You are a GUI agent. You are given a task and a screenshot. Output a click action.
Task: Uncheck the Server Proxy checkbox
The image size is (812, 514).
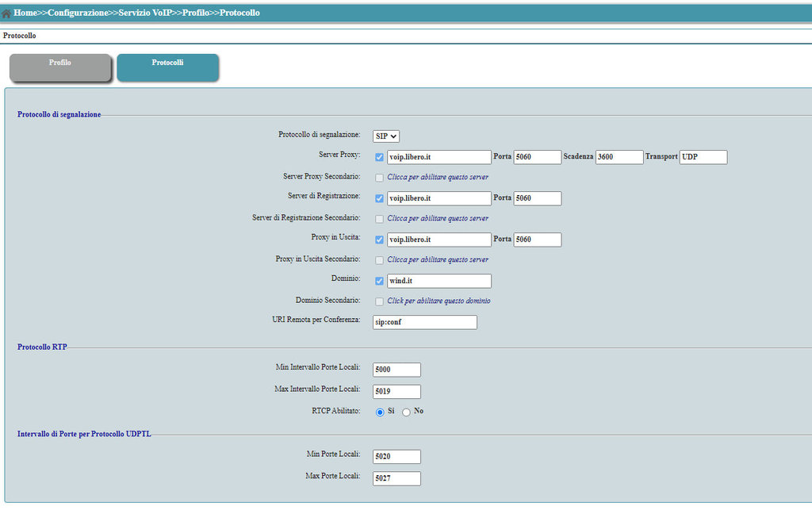point(379,157)
